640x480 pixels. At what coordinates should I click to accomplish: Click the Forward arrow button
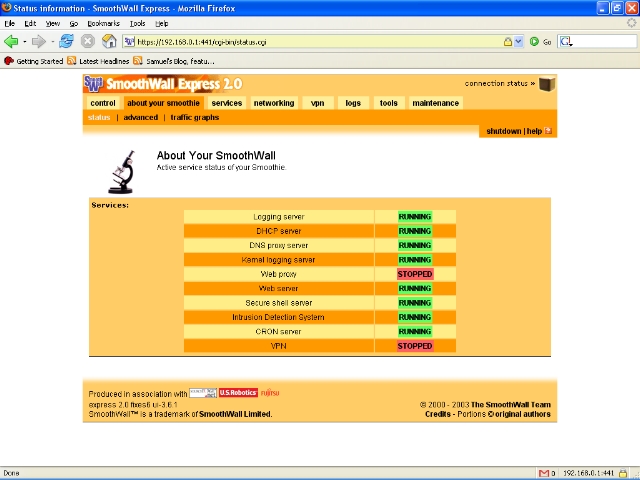[39, 41]
